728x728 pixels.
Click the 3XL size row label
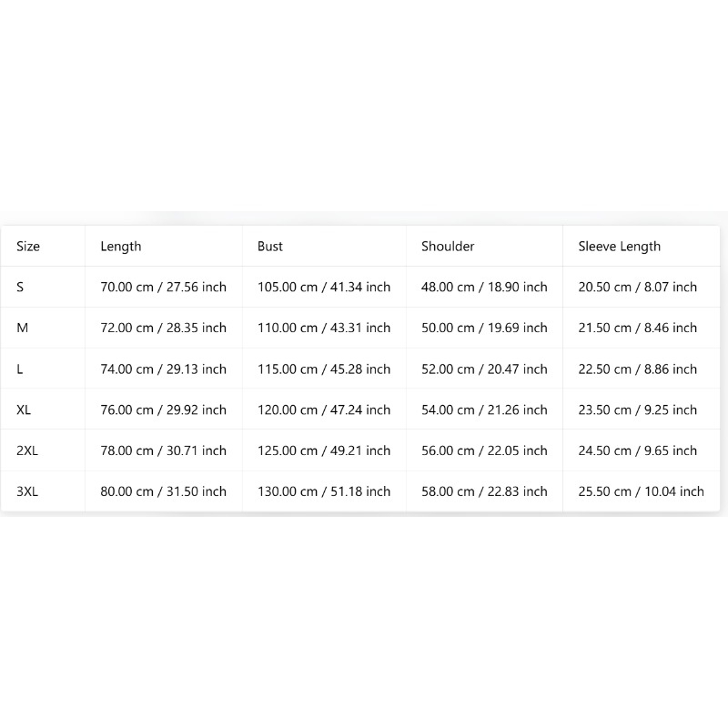point(27,491)
